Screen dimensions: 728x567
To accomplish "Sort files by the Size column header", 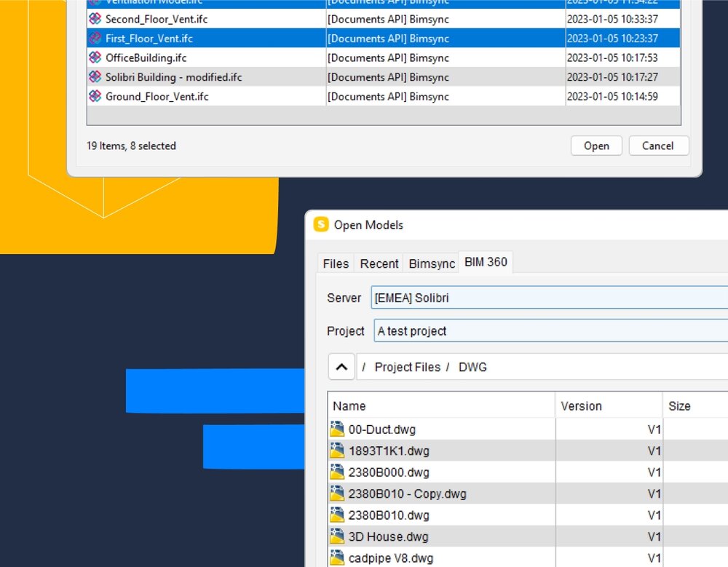I will (695, 406).
